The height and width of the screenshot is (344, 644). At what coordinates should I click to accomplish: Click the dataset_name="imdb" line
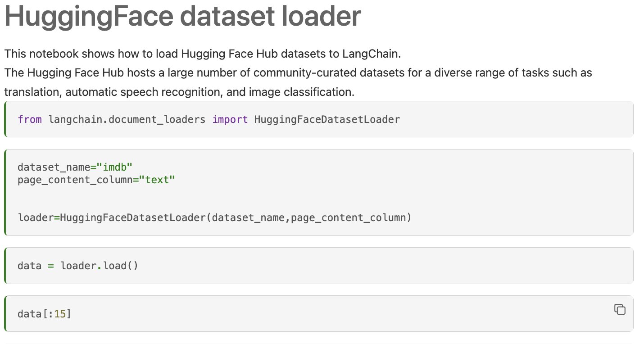click(75, 167)
